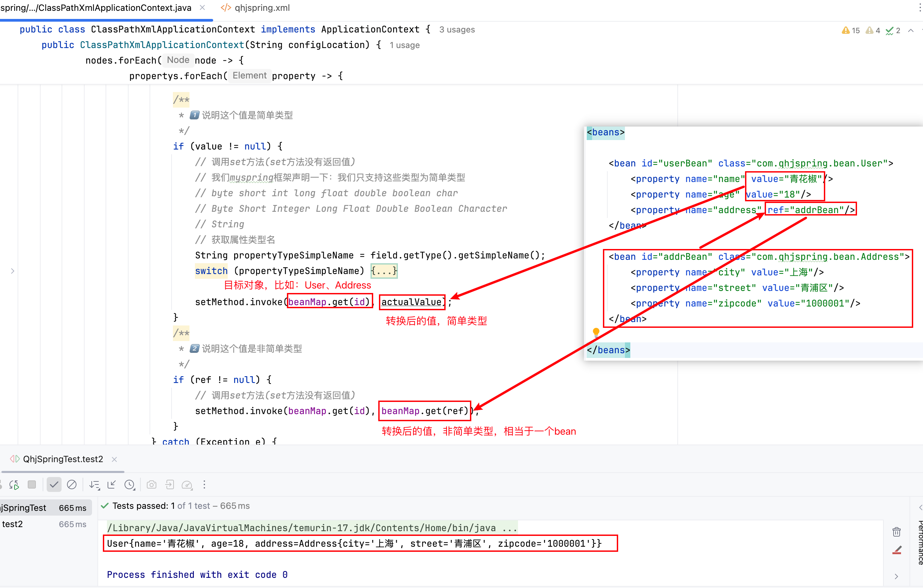Viewport: 923px width, 588px height.
Task: Click the '1 usage' inlay hint
Action: point(404,45)
